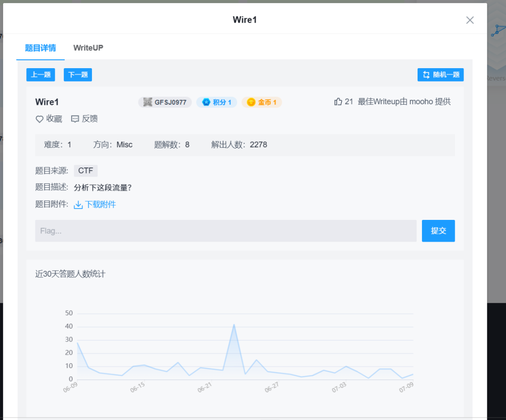Image resolution: width=506 pixels, height=420 pixels.
Task: Click the gold coin badge icon
Action: tap(251, 102)
